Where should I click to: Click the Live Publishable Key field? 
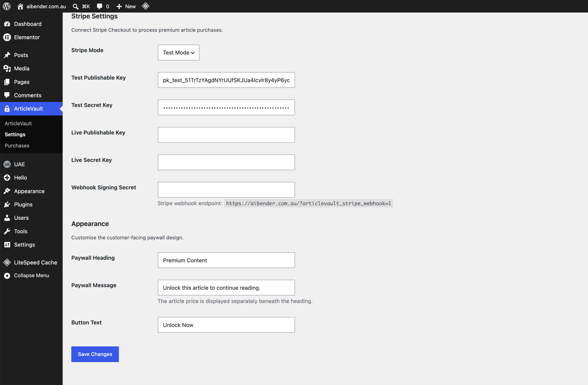point(226,135)
